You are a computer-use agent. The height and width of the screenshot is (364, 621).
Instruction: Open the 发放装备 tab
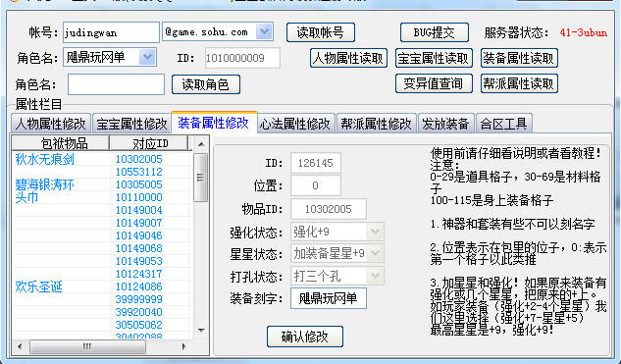pyautogui.click(x=445, y=124)
